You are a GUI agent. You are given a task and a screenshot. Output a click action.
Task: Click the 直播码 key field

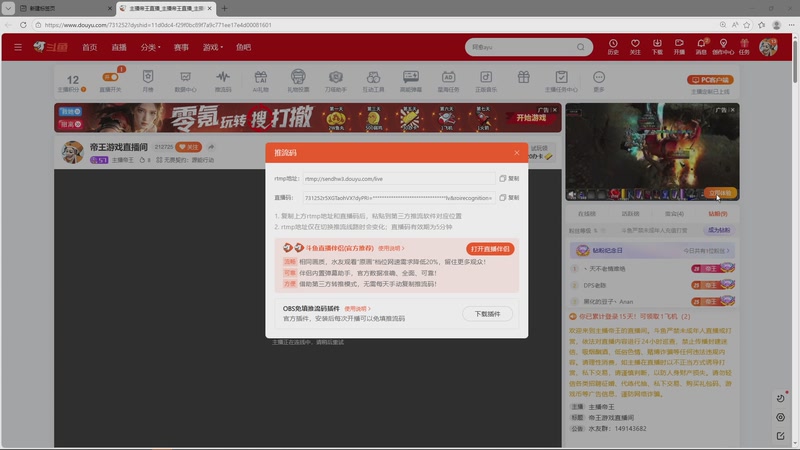(398, 197)
